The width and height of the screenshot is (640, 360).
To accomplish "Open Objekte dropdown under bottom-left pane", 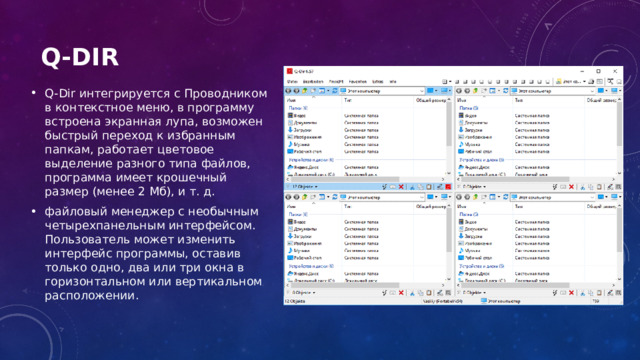I will [x=304, y=293].
